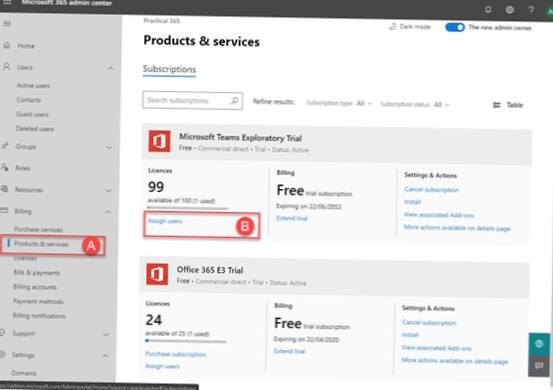Click the Users person icon

pos(6,67)
